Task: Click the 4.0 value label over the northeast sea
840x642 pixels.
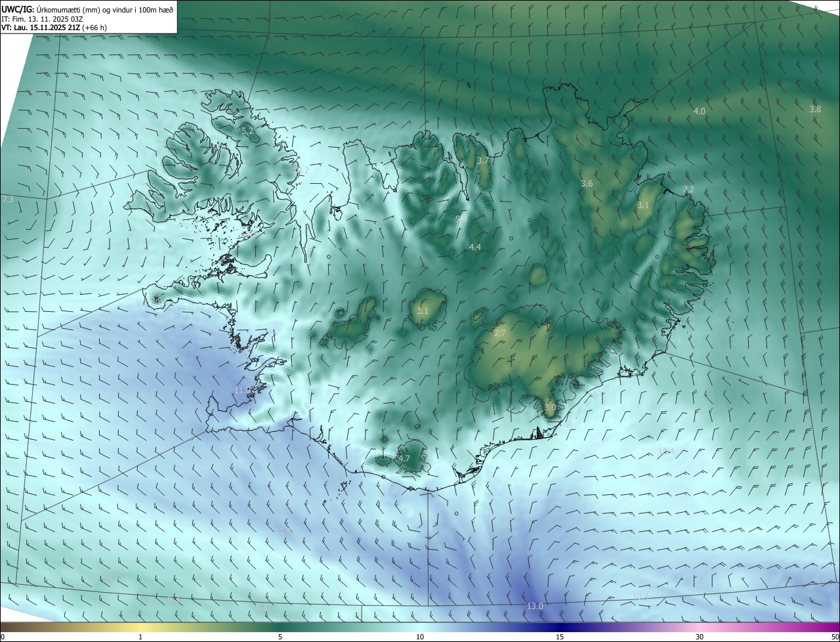Action: pos(700,112)
